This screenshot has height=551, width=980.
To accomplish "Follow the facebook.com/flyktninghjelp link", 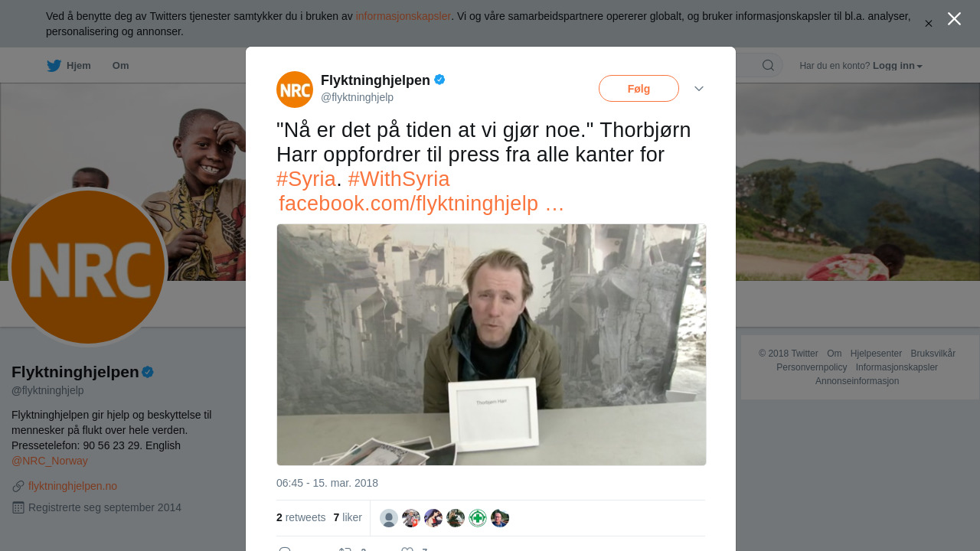I will click(421, 204).
